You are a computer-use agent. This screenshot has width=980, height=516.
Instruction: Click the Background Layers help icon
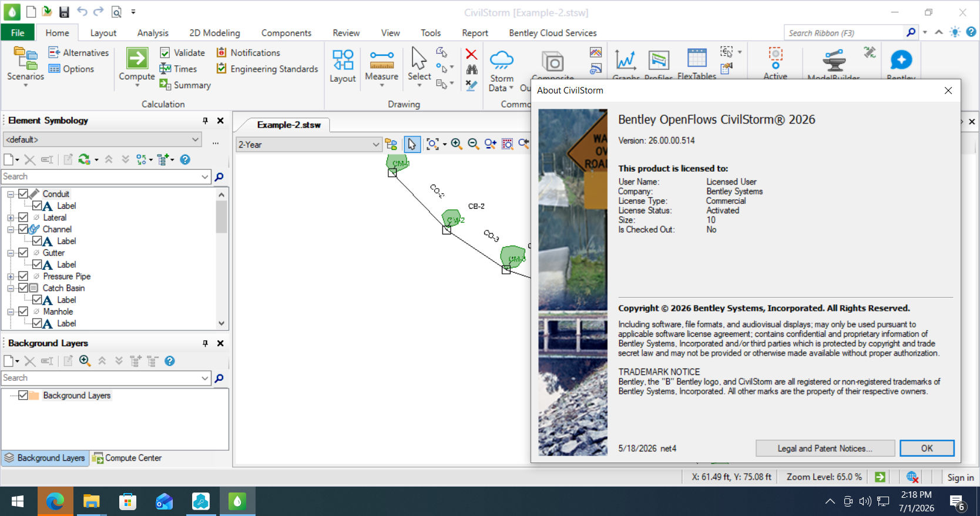point(170,361)
